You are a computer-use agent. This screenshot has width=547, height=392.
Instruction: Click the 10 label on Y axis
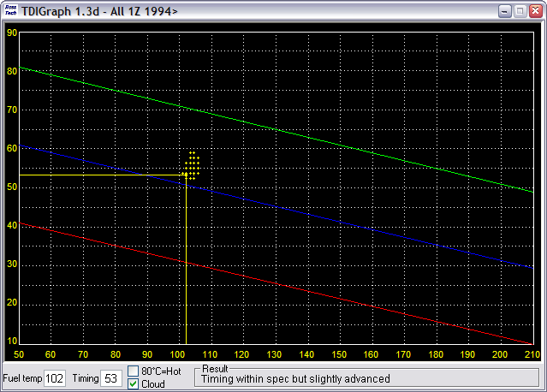[x=11, y=342]
